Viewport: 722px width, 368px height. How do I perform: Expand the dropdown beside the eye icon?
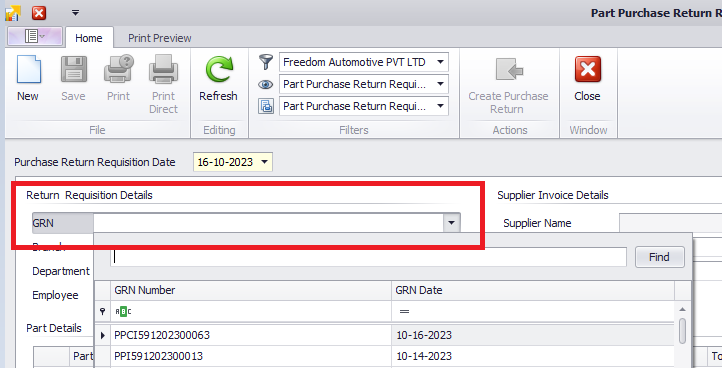[441, 84]
